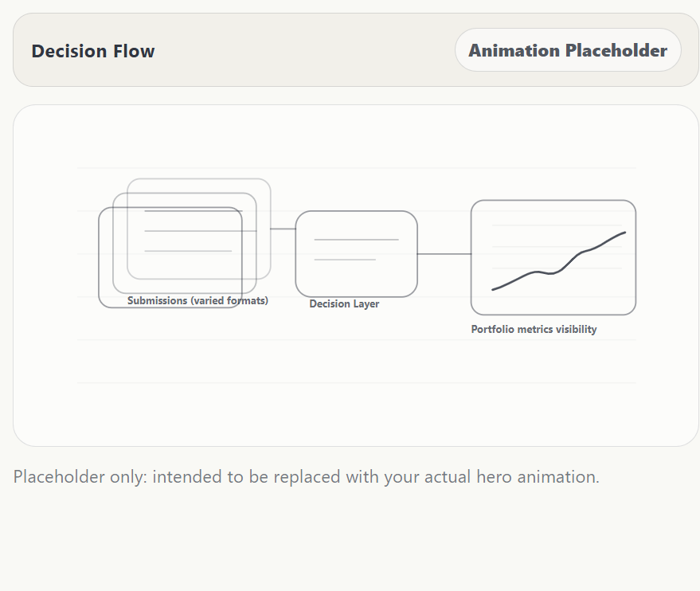Click the Animation Placeholder pill button

pyautogui.click(x=568, y=50)
